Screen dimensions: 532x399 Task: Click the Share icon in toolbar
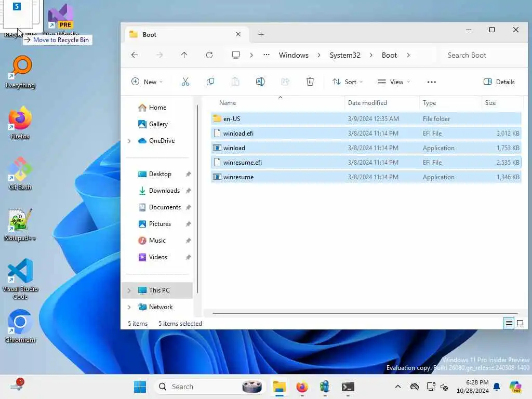(285, 82)
